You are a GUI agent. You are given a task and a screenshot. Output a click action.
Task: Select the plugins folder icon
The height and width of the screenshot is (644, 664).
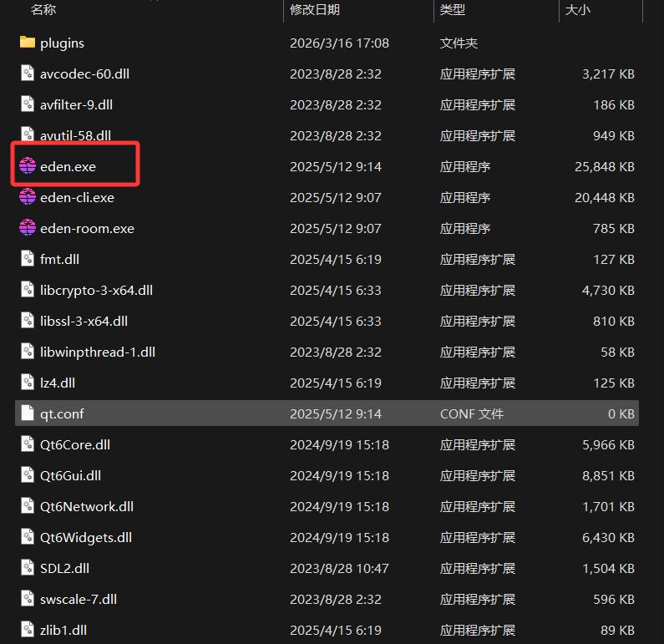coord(28,43)
